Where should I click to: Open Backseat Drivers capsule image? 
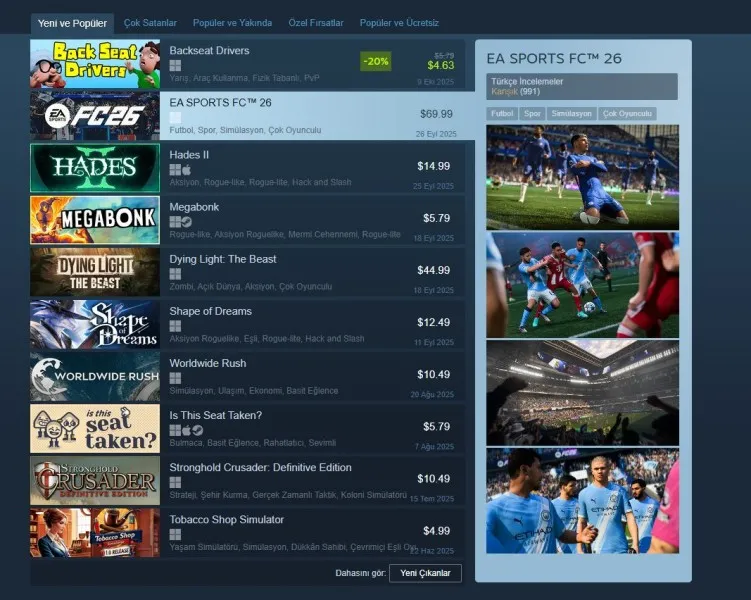click(95, 64)
